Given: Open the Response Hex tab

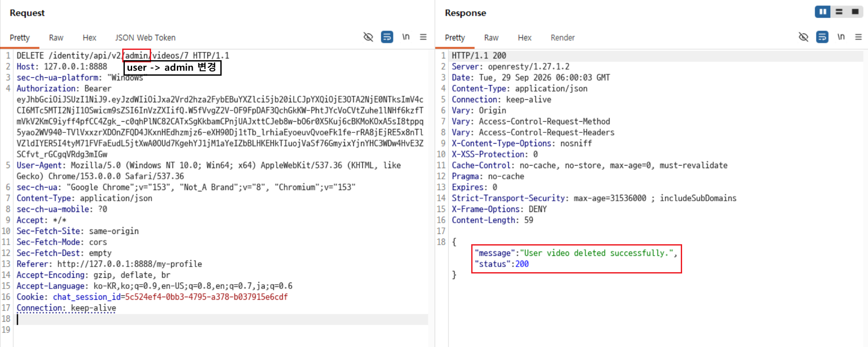Looking at the screenshot, I should pos(525,38).
